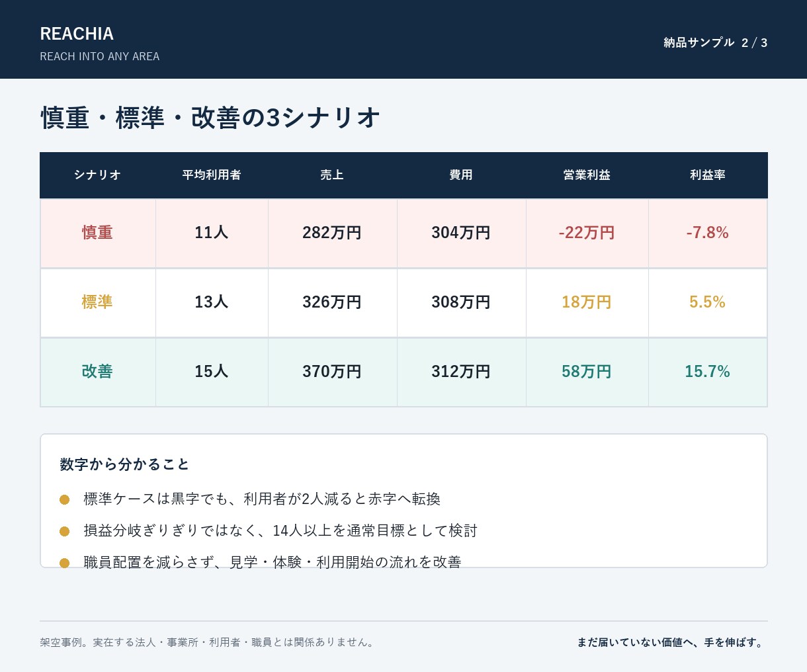Click the シナリオ column header
The height and width of the screenshot is (672, 807).
pos(97,175)
